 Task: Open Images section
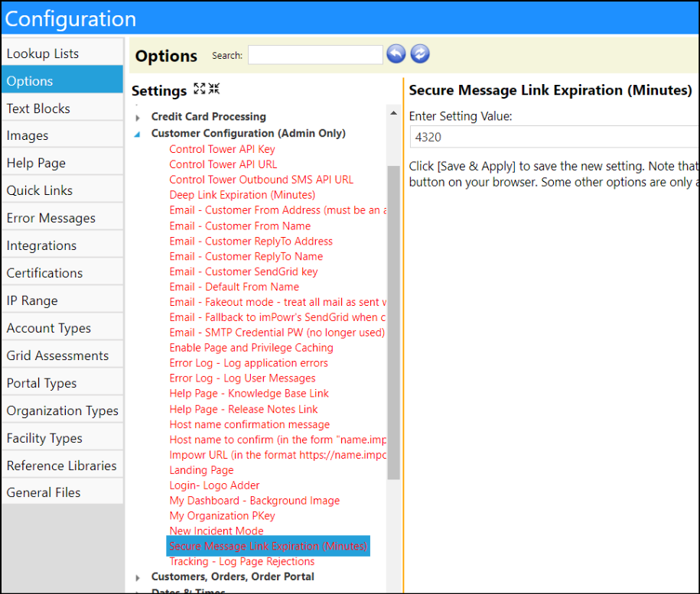click(x=63, y=135)
